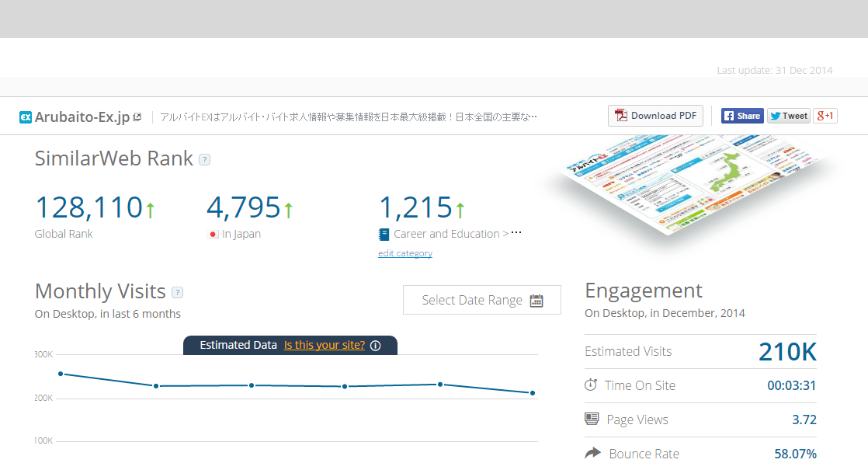The image size is (868, 470).
Task: Click the In Japan rank 4,795
Action: point(244,207)
